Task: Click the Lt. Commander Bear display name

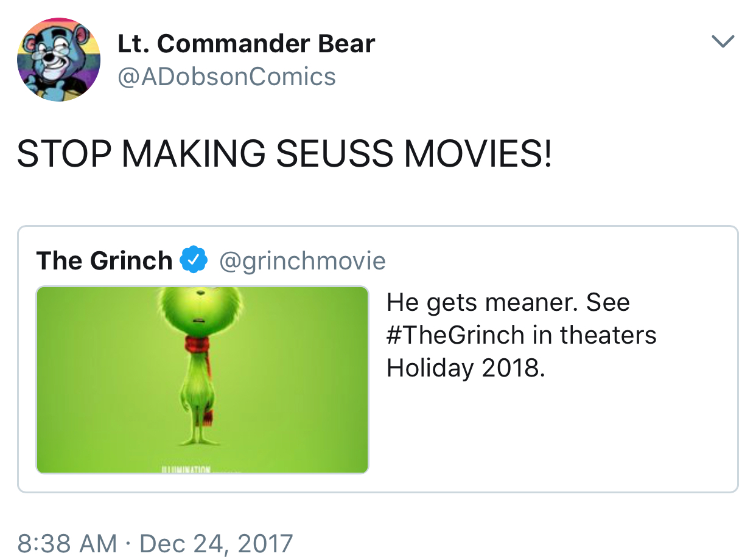Action: coord(246,43)
